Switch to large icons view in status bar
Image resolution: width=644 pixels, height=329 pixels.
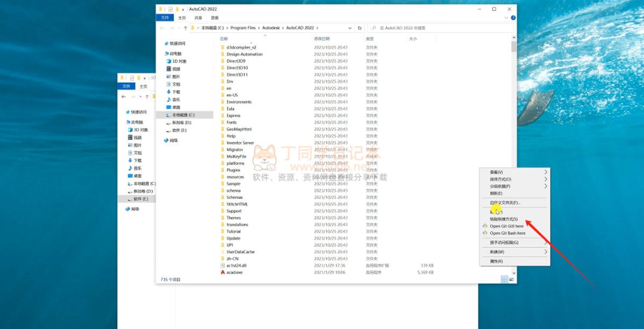click(512, 280)
